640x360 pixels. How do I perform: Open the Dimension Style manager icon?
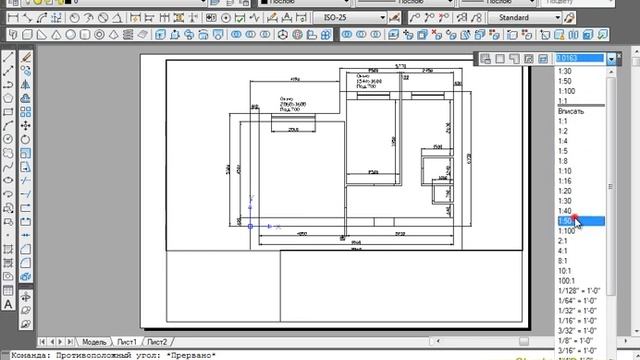[x=394, y=18]
